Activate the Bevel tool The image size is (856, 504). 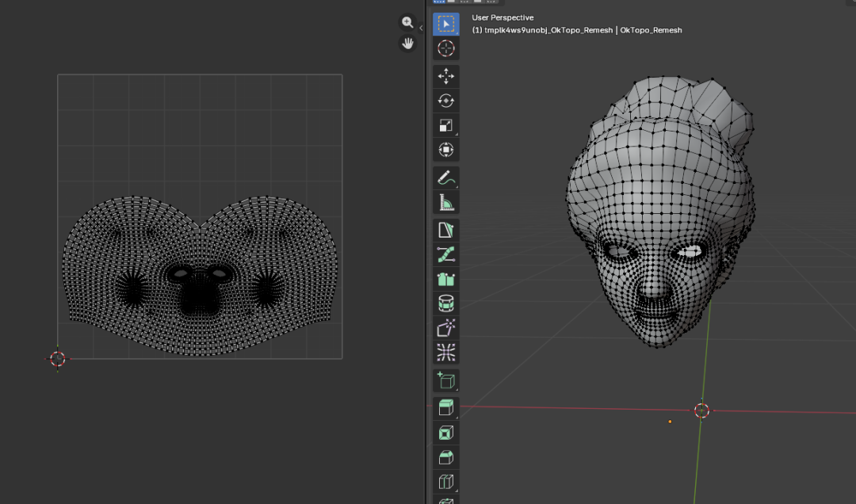click(445, 457)
